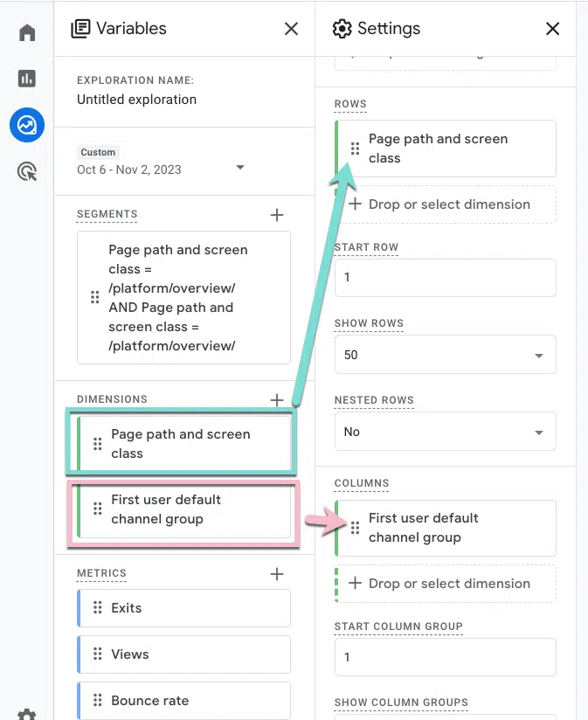Click First user default channel group in Columns
Image resolution: width=588 pixels, height=720 pixels.
click(446, 528)
